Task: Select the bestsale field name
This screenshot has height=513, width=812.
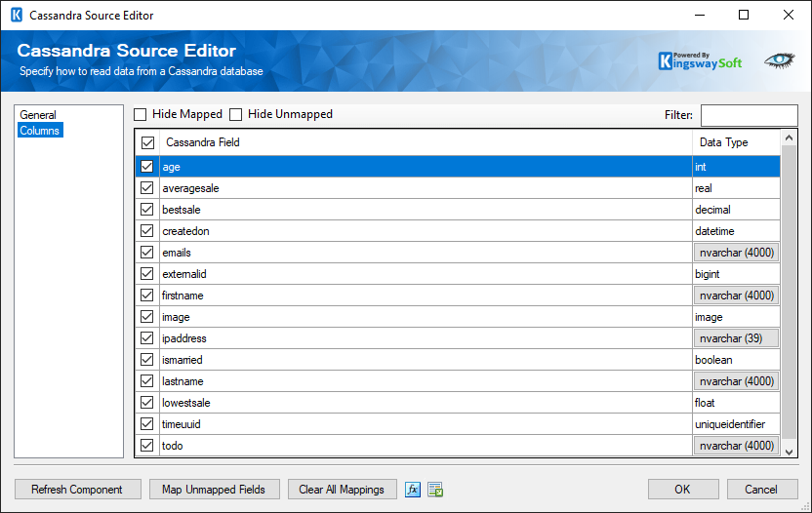Action: (182, 210)
